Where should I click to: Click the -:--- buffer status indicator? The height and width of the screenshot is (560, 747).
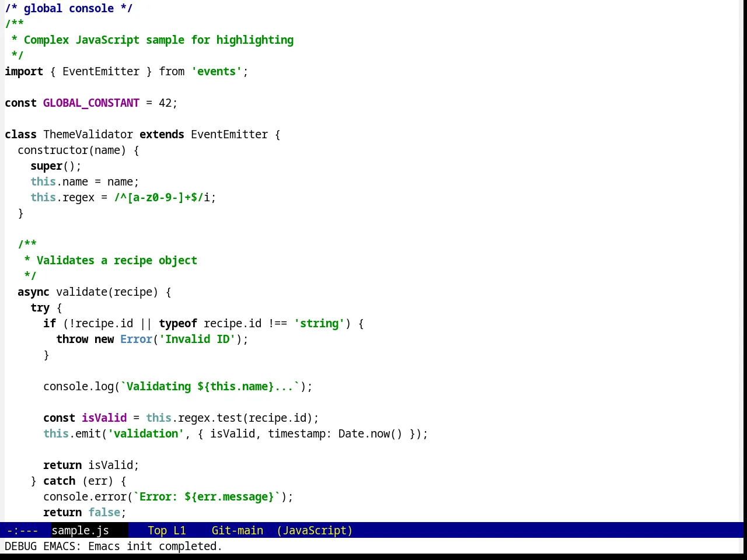point(22,530)
